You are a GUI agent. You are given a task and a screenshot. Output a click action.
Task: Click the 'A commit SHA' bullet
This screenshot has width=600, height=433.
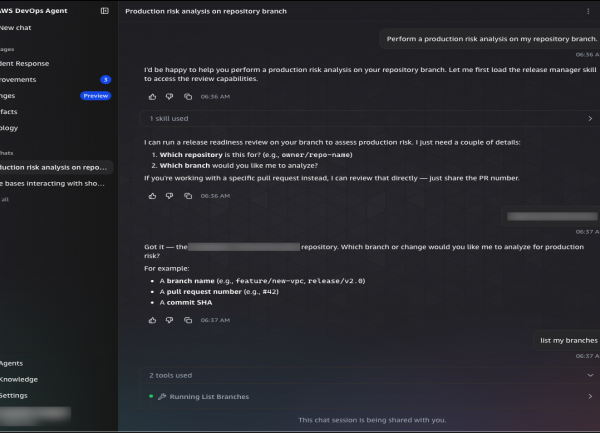(186, 303)
